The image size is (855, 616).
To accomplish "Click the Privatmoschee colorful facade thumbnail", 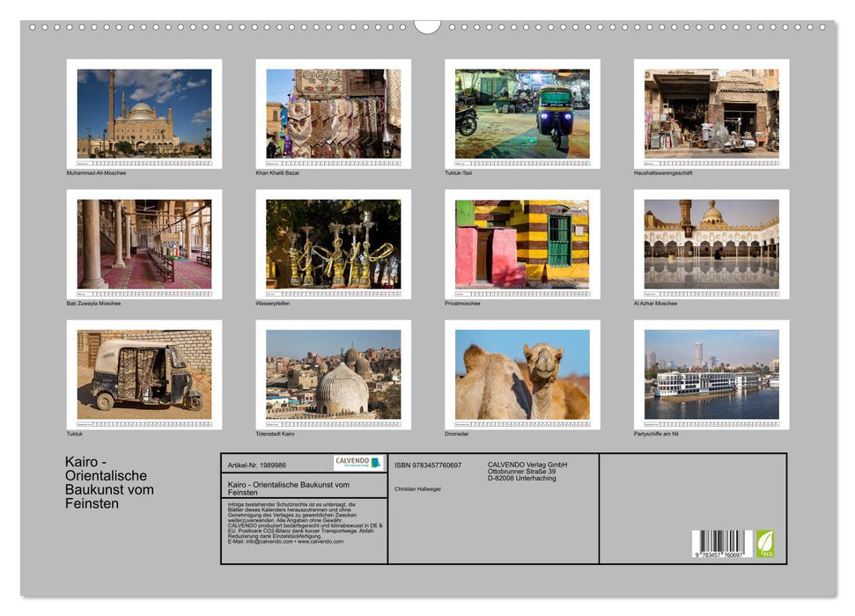I will [x=520, y=244].
